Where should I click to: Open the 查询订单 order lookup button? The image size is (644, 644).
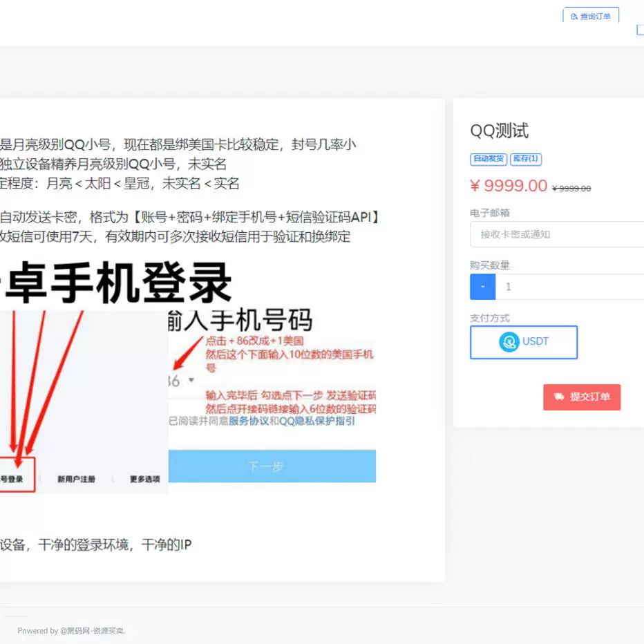[591, 15]
